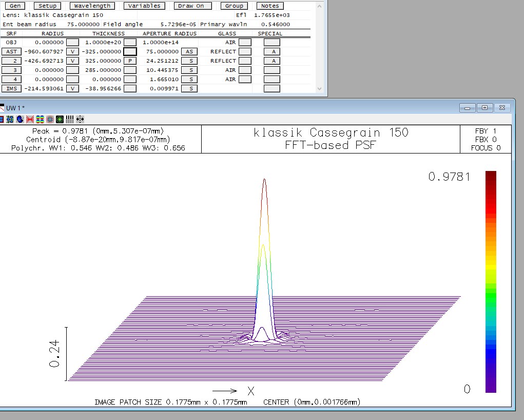Viewport: 524px width, 420px height.
Task: Open the Wavelength editor button
Action: pyautogui.click(x=92, y=6)
